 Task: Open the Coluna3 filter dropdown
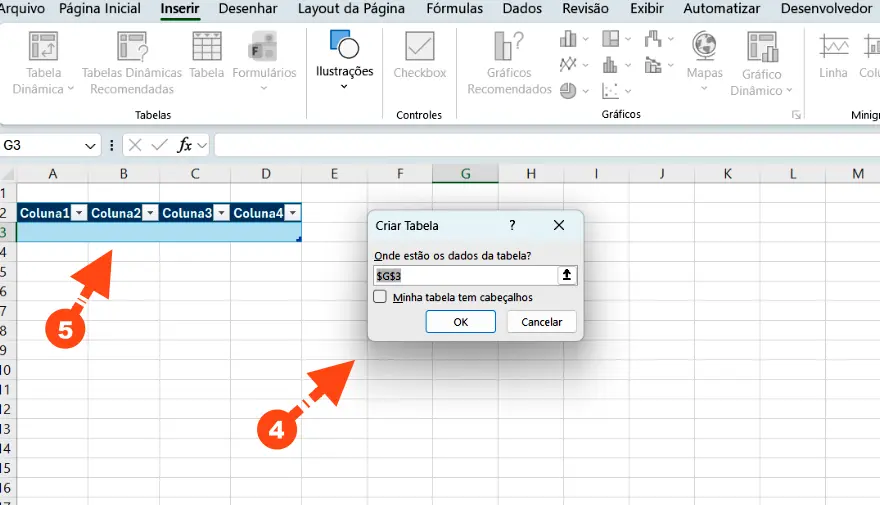click(222, 213)
